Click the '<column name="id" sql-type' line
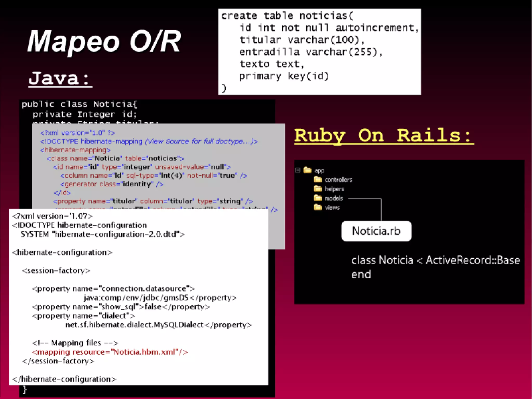Viewport: 532px width, 399px height. [x=154, y=175]
